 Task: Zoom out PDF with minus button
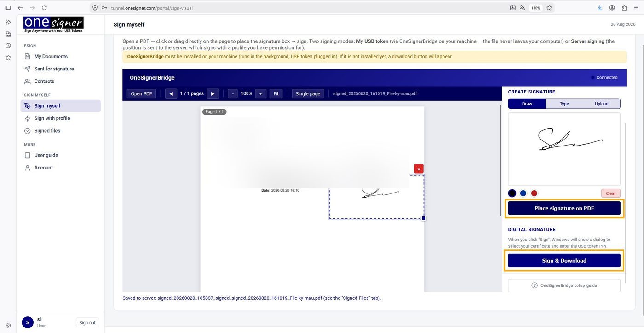coord(233,93)
